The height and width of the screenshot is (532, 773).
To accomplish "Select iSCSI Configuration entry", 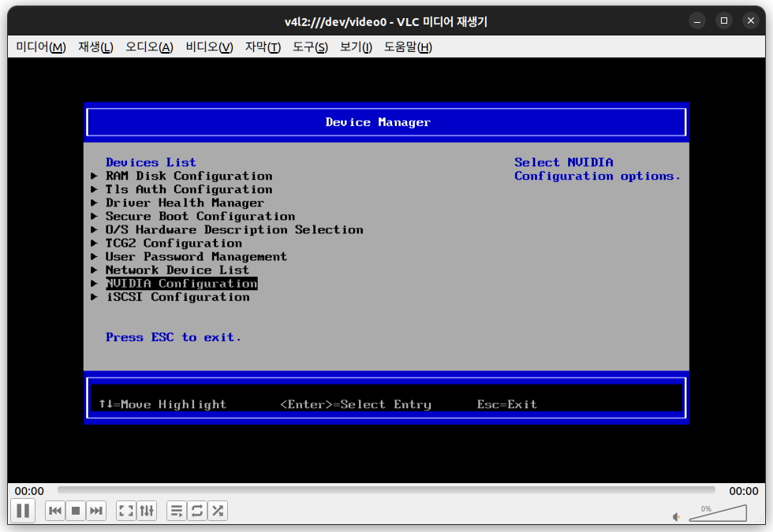I will 177,297.
